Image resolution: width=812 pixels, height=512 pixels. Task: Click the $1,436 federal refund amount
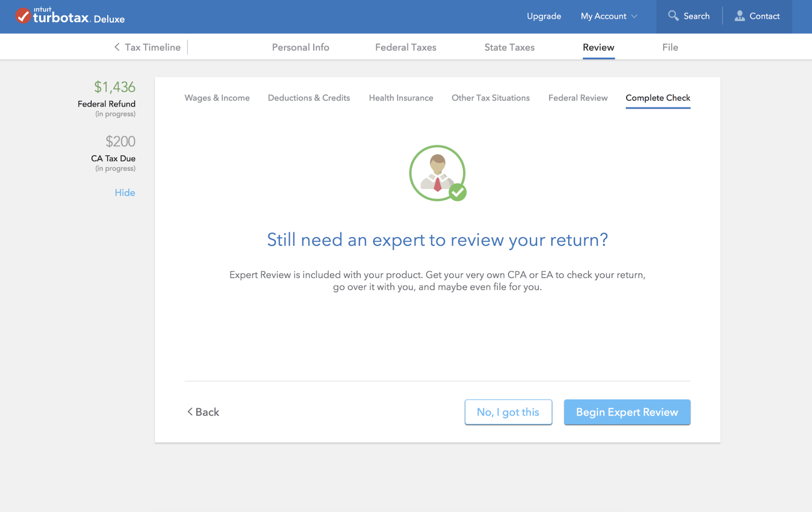click(x=114, y=87)
